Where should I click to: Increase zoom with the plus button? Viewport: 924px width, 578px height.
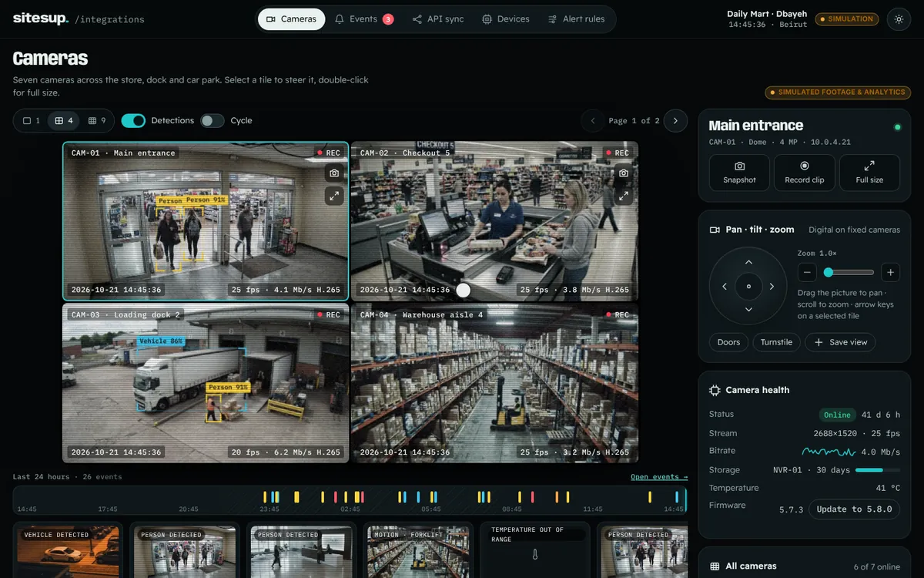click(x=890, y=272)
